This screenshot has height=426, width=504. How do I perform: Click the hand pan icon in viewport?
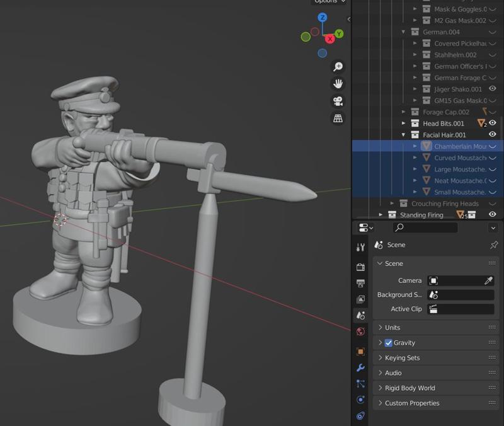pos(339,82)
